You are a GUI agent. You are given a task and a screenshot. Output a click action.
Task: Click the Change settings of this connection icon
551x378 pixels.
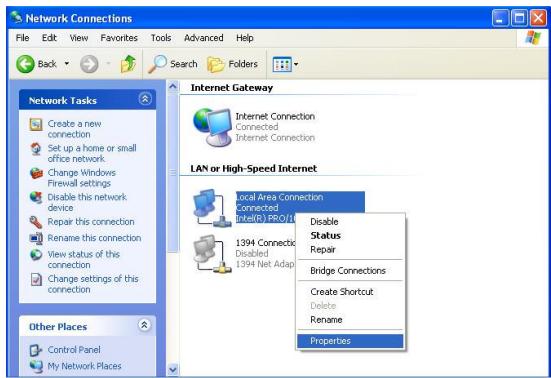(x=36, y=280)
